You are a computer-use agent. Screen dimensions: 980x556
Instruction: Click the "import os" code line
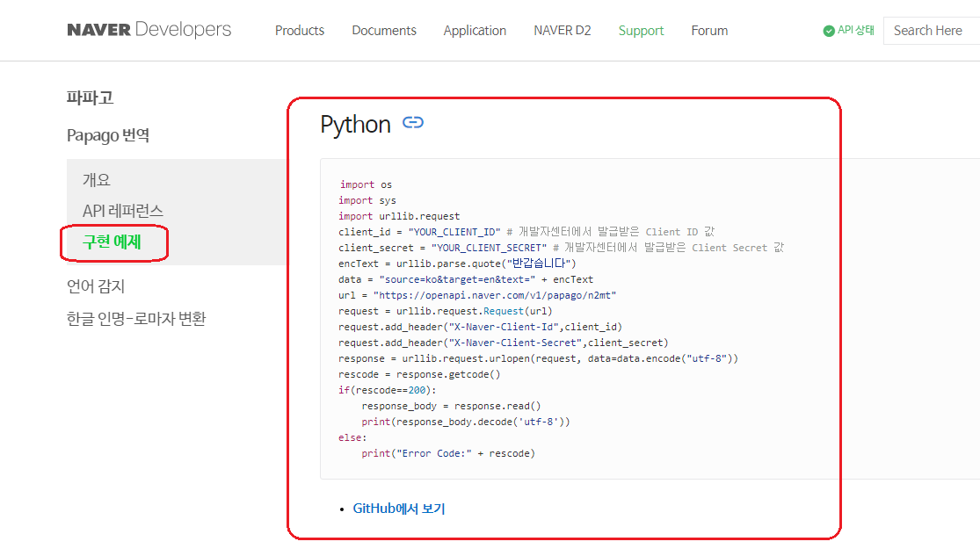[x=366, y=184]
